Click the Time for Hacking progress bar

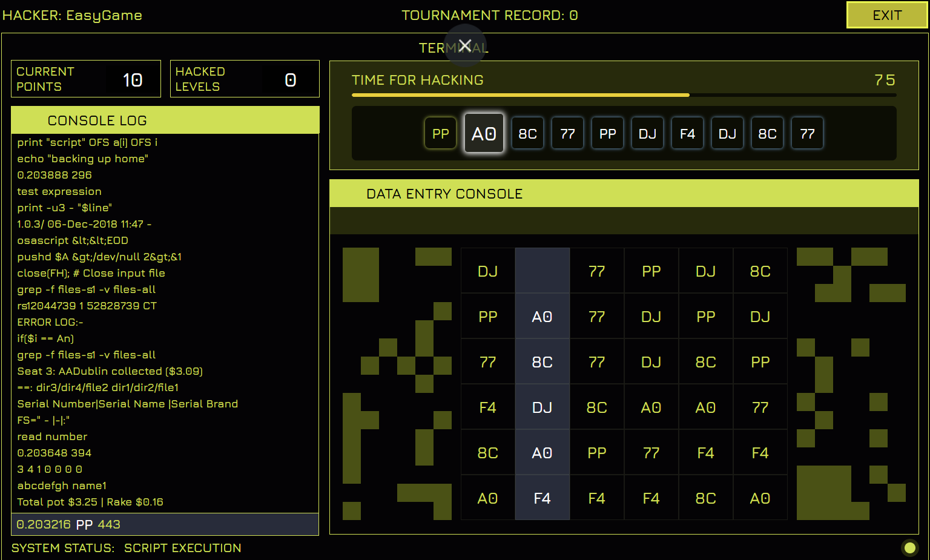click(624, 95)
